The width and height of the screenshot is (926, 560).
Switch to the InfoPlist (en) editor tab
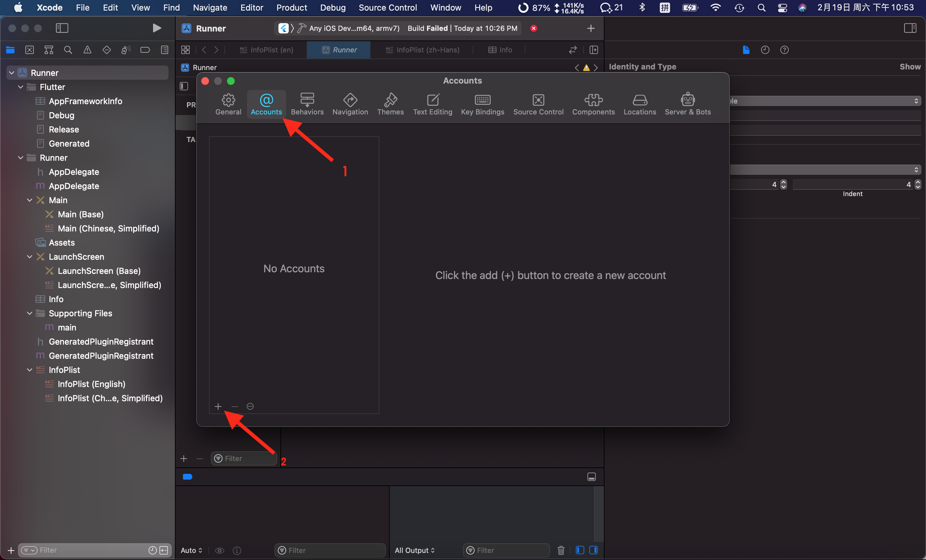tap(267, 50)
